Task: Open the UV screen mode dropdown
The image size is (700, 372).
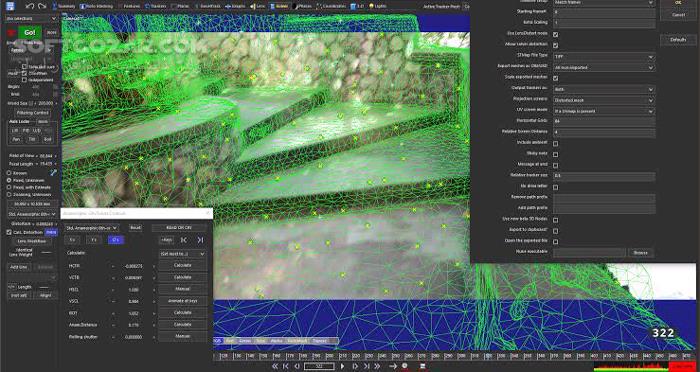Action: pyautogui.click(x=604, y=111)
